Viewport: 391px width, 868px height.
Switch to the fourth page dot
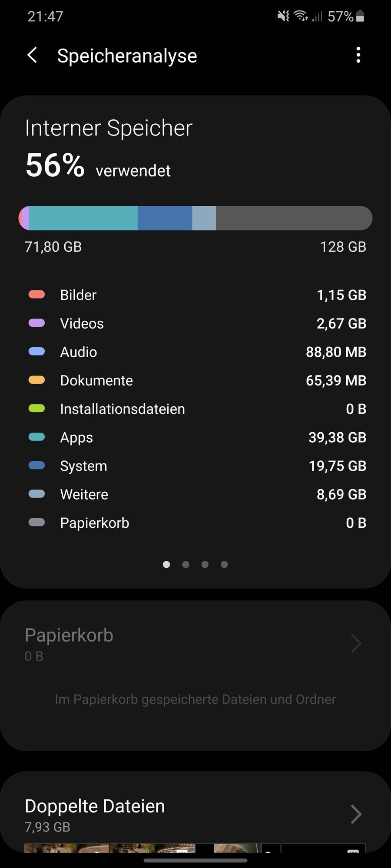point(224,564)
